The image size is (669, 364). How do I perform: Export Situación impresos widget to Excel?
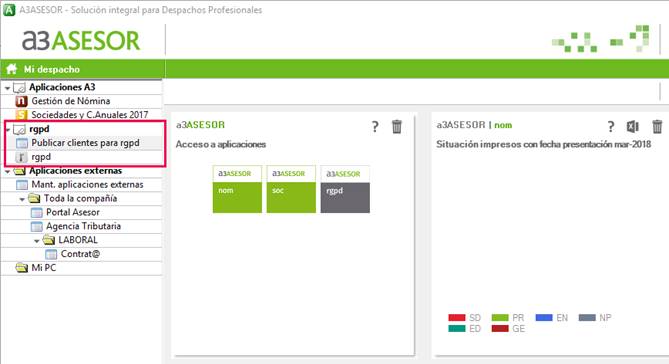[x=632, y=126]
